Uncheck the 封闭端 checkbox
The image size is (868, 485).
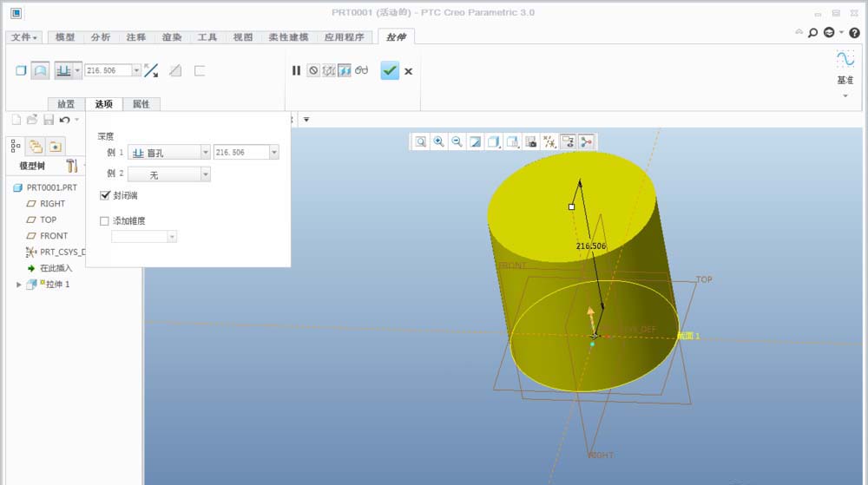(x=105, y=196)
